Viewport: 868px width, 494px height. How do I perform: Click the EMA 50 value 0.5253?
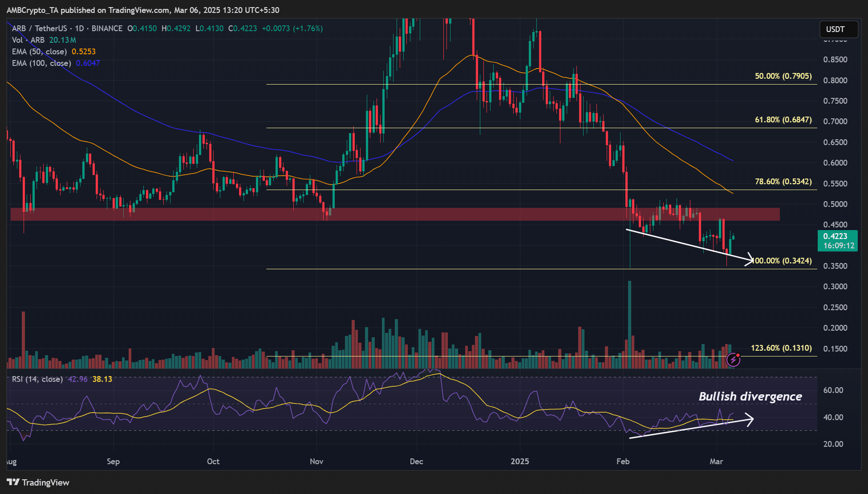tap(84, 52)
